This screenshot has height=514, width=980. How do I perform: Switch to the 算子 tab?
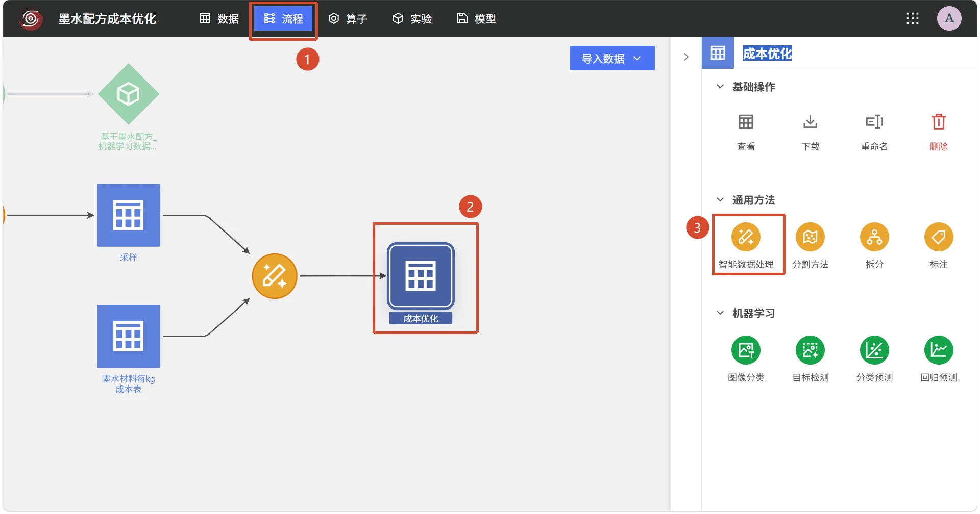click(x=348, y=19)
